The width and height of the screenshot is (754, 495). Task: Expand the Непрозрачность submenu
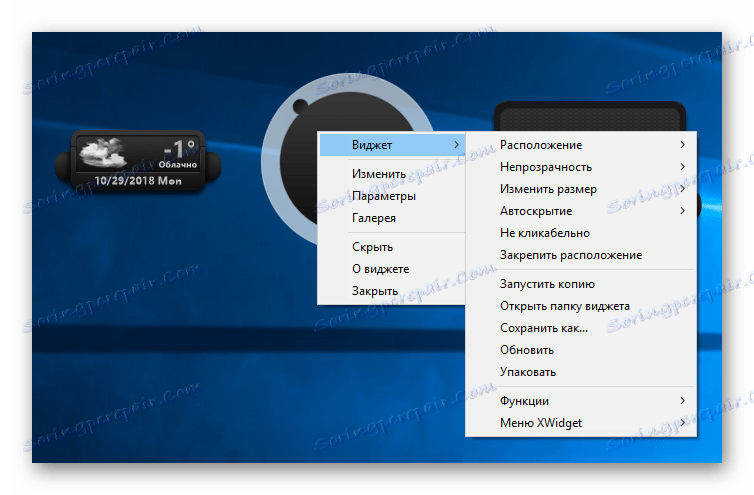581,167
